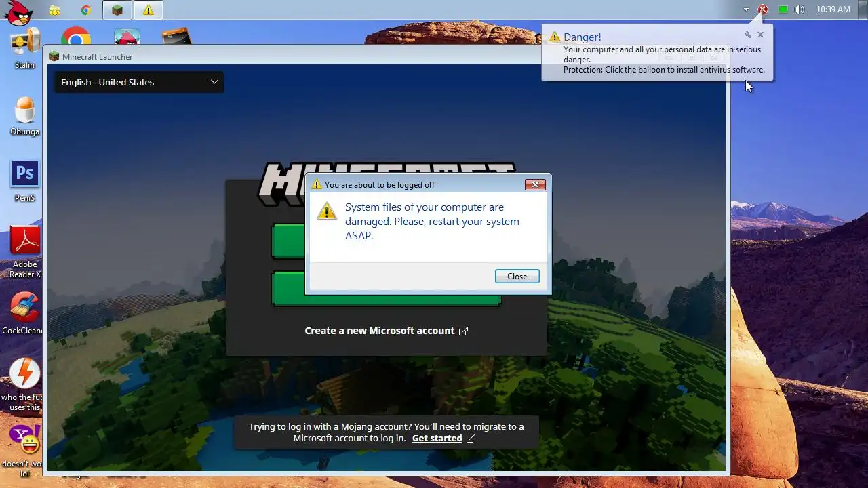The width and height of the screenshot is (868, 488).
Task: Click the Minecraft Launcher title bar icon
Action: [x=54, y=56]
